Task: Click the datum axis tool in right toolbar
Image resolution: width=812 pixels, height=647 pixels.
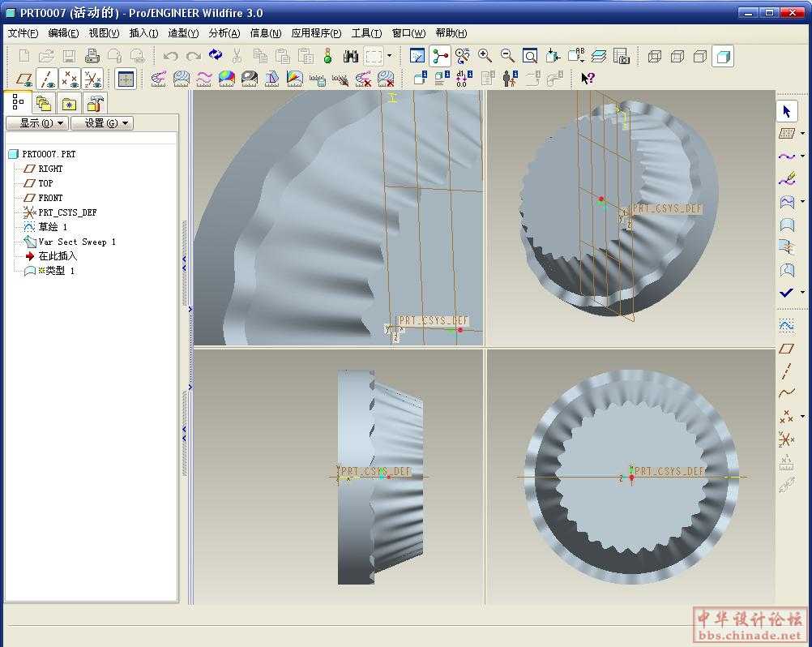Action: coord(787,371)
